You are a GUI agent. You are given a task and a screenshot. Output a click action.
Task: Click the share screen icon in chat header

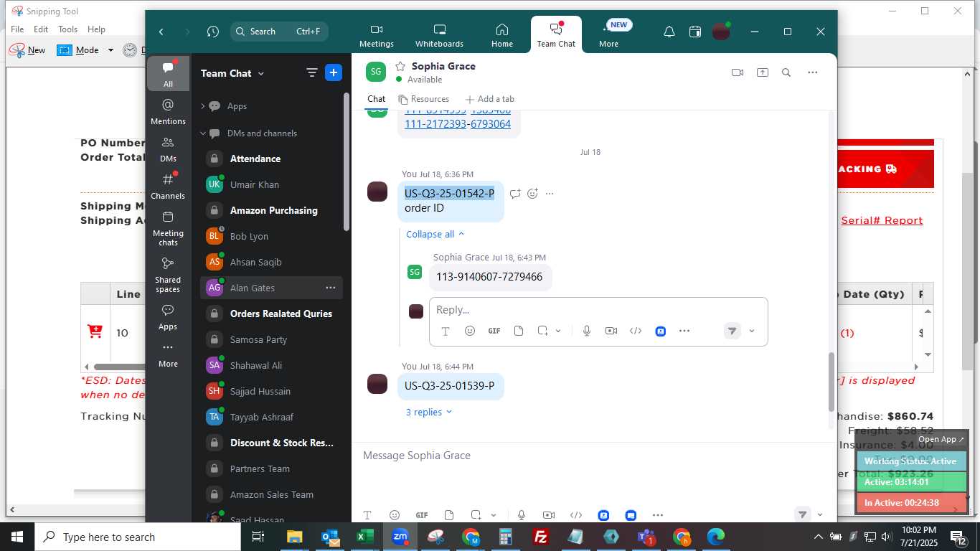pos(762,72)
